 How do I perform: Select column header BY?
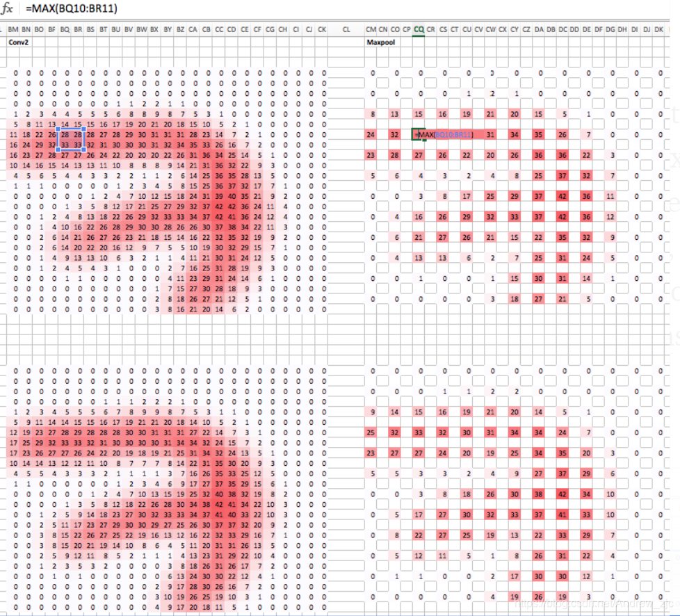168,29
